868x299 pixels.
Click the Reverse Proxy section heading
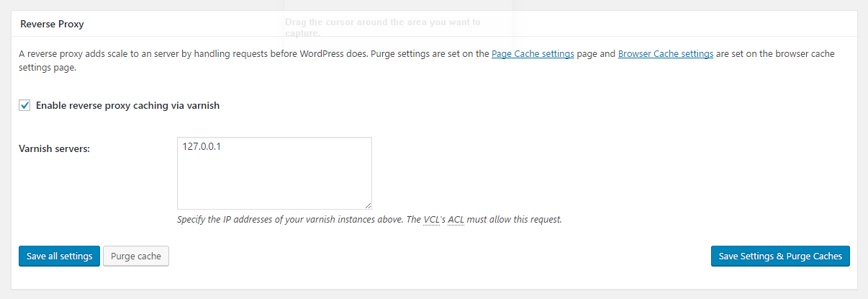click(52, 24)
